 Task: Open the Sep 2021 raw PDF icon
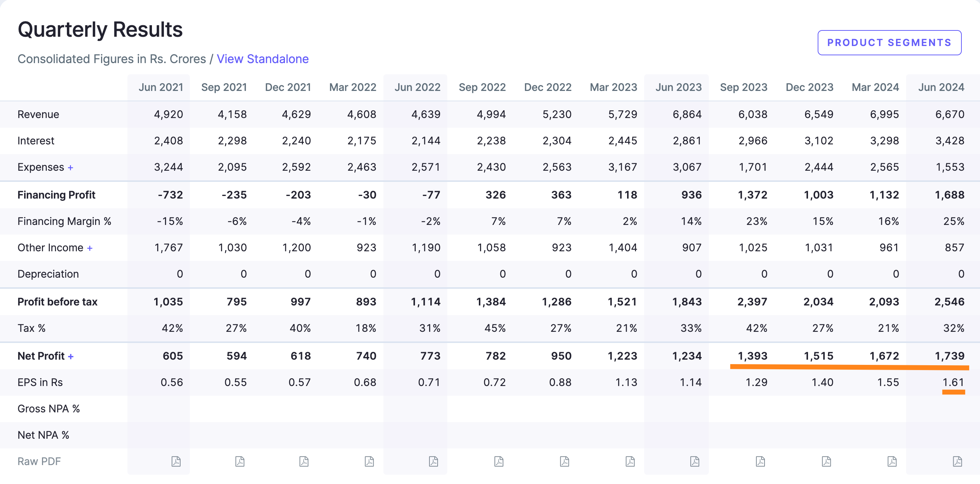(x=240, y=461)
